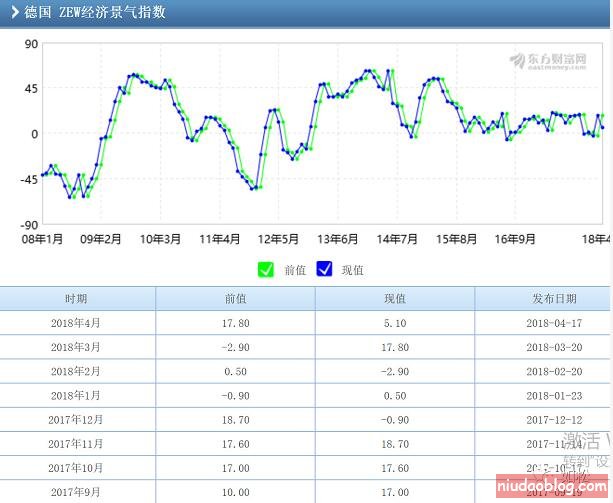The image size is (613, 503).
Task: Select the 2017年11月 period cell
Action: (x=75, y=444)
